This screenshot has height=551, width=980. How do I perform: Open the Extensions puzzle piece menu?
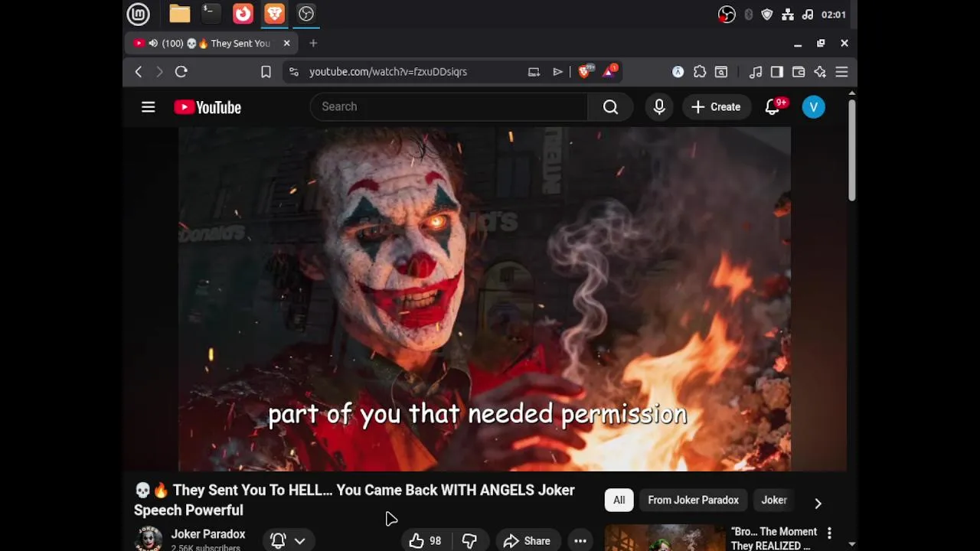click(x=700, y=72)
